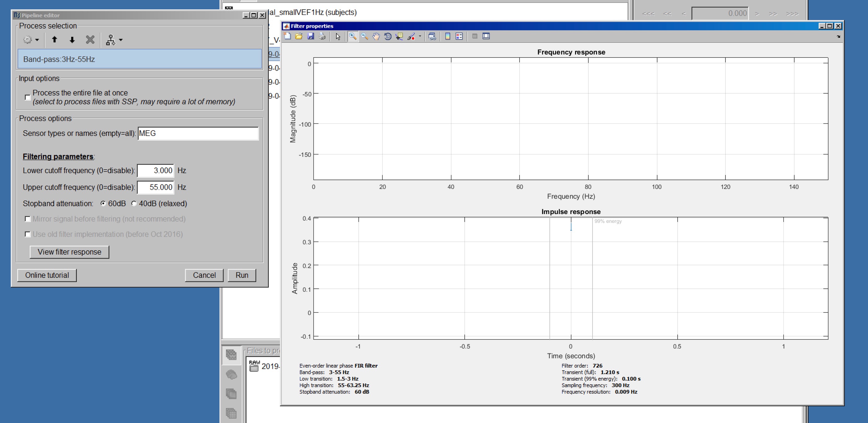The width and height of the screenshot is (868, 423).
Task: Open the gear process menu in Pipeline editor
Action: (x=31, y=40)
